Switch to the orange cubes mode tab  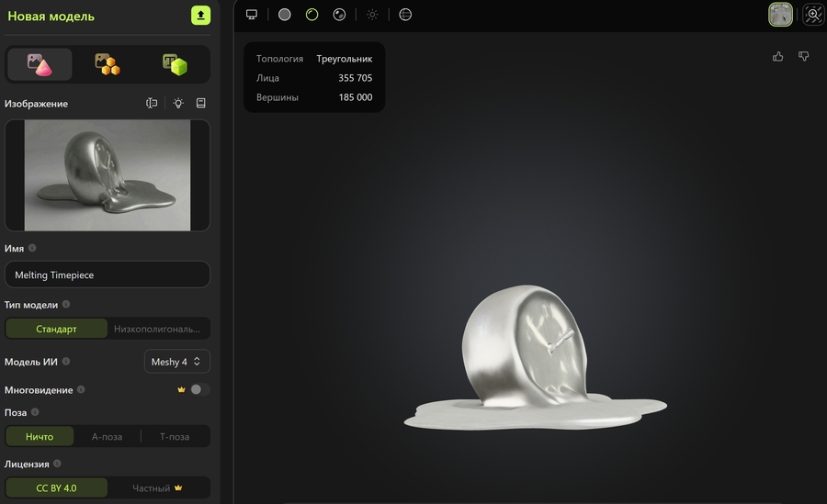pos(108,64)
